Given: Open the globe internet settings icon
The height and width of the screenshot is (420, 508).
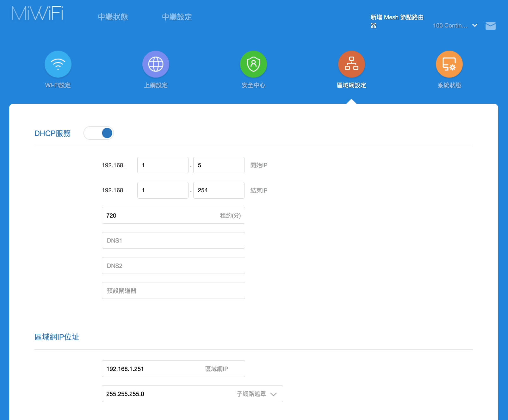Looking at the screenshot, I should coord(156,64).
